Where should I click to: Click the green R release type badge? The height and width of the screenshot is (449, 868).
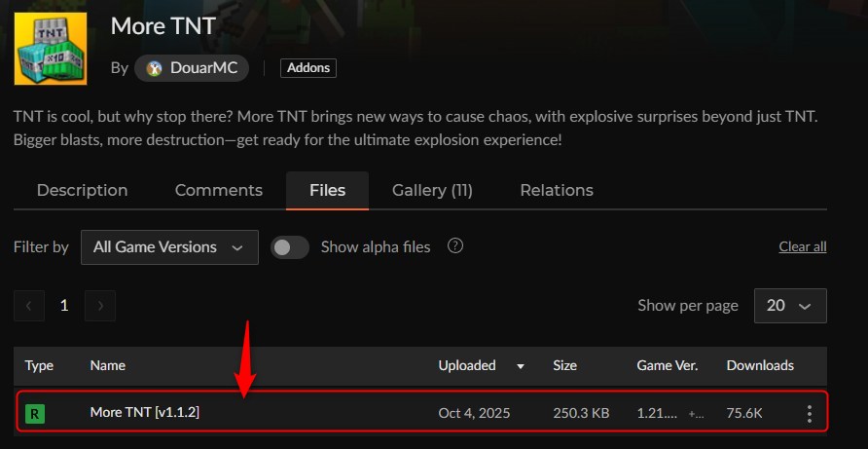(x=35, y=414)
